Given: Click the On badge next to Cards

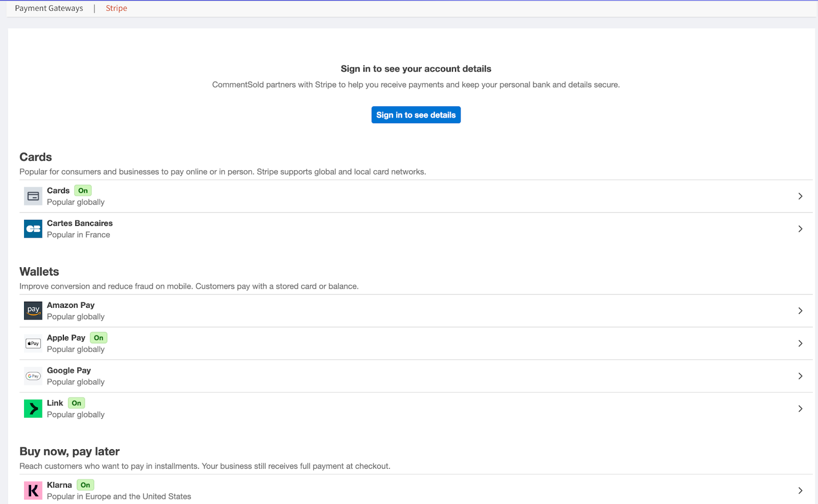Looking at the screenshot, I should coord(83,191).
